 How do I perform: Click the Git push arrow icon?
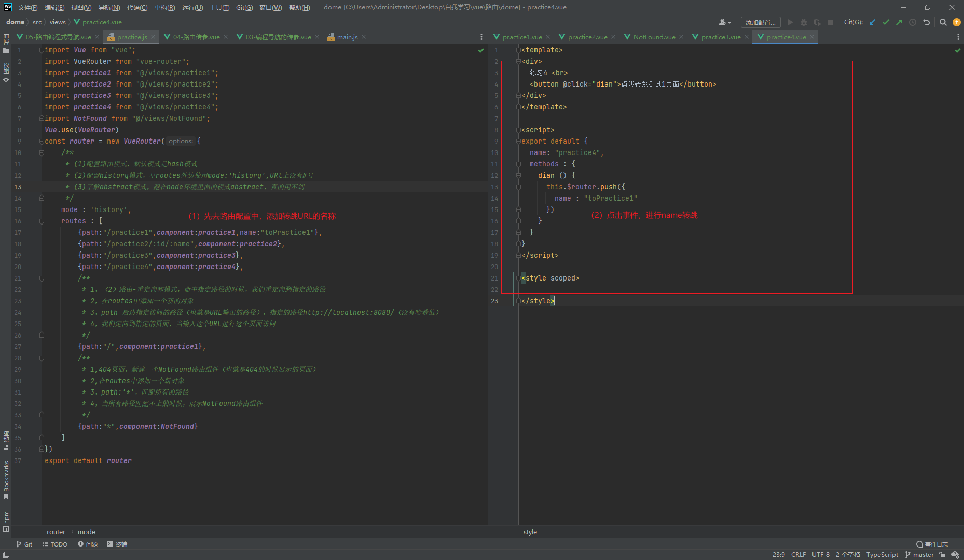coord(899,22)
